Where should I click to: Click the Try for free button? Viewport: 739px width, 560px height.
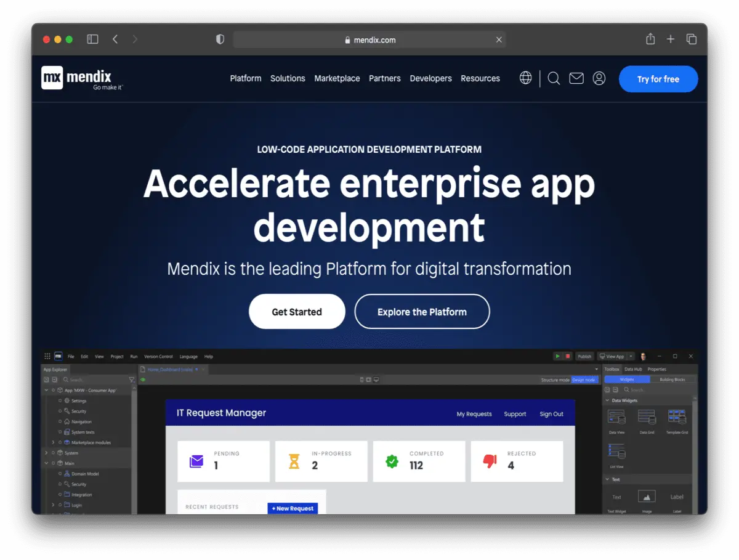click(658, 79)
